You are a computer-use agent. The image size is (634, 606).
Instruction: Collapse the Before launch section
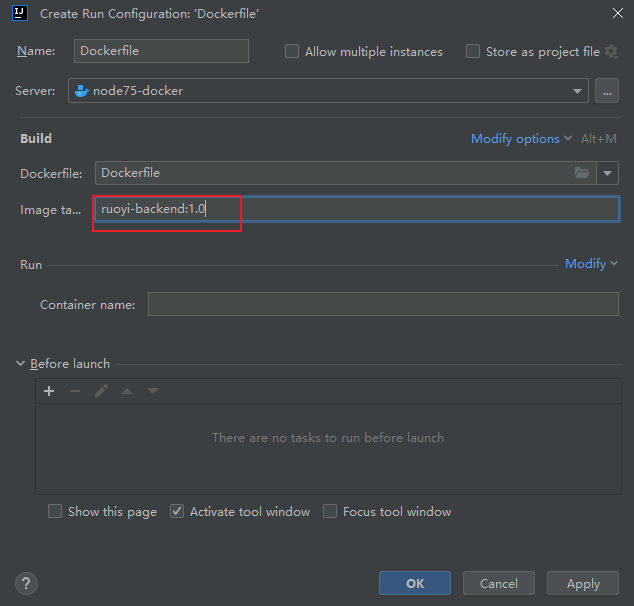pos(21,364)
